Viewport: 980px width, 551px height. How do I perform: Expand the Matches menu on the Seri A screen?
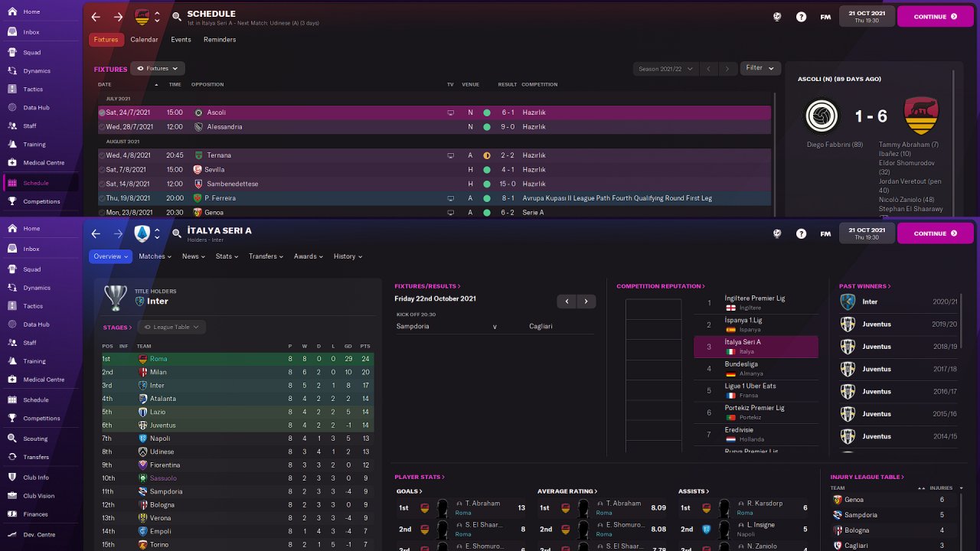coord(155,256)
